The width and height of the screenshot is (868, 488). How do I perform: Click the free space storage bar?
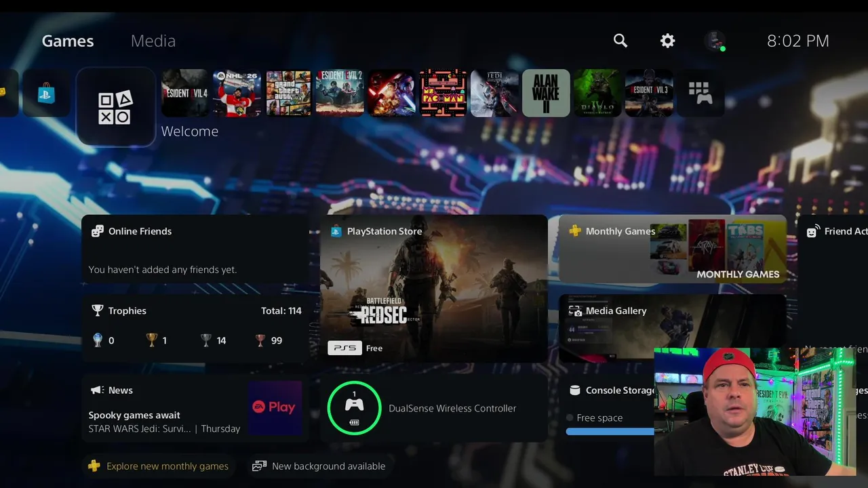point(610,431)
